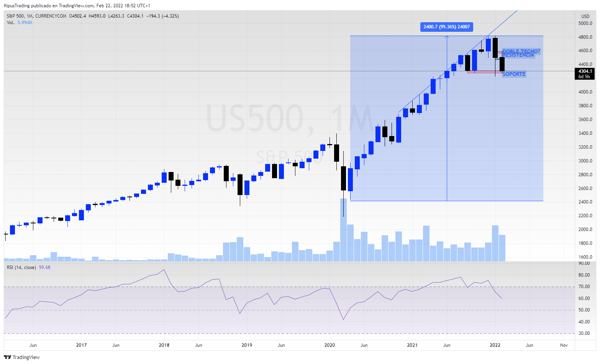Select the SOPORTE annotation
The image size is (600, 364).
pyautogui.click(x=514, y=74)
